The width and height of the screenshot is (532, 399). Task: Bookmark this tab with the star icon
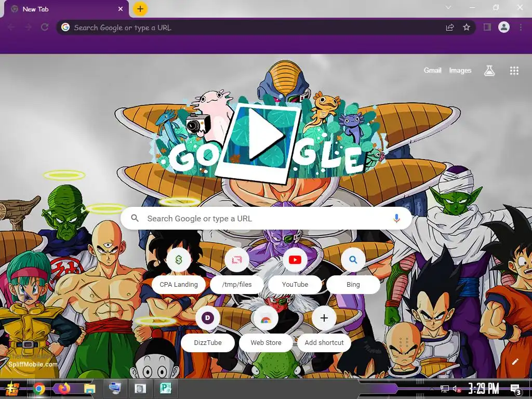tap(467, 27)
